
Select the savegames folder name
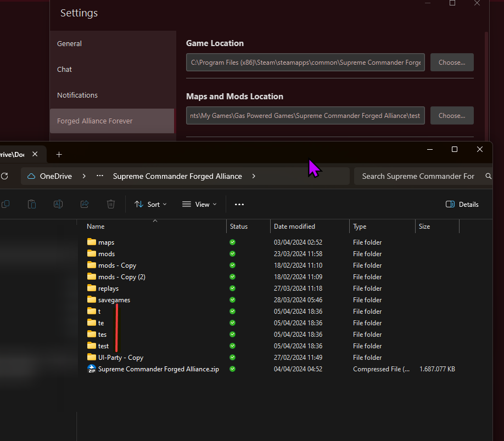pyautogui.click(x=114, y=300)
